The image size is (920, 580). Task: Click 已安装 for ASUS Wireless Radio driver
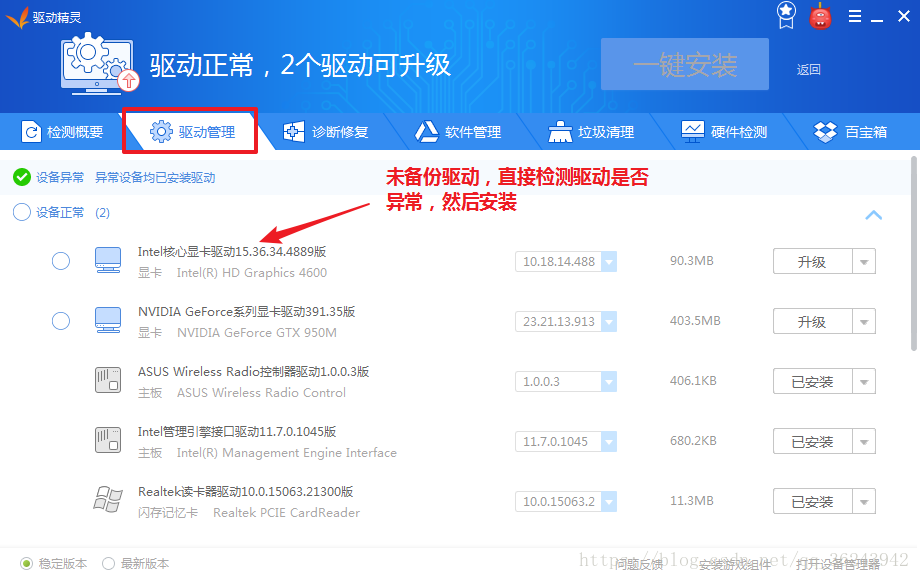pos(813,381)
